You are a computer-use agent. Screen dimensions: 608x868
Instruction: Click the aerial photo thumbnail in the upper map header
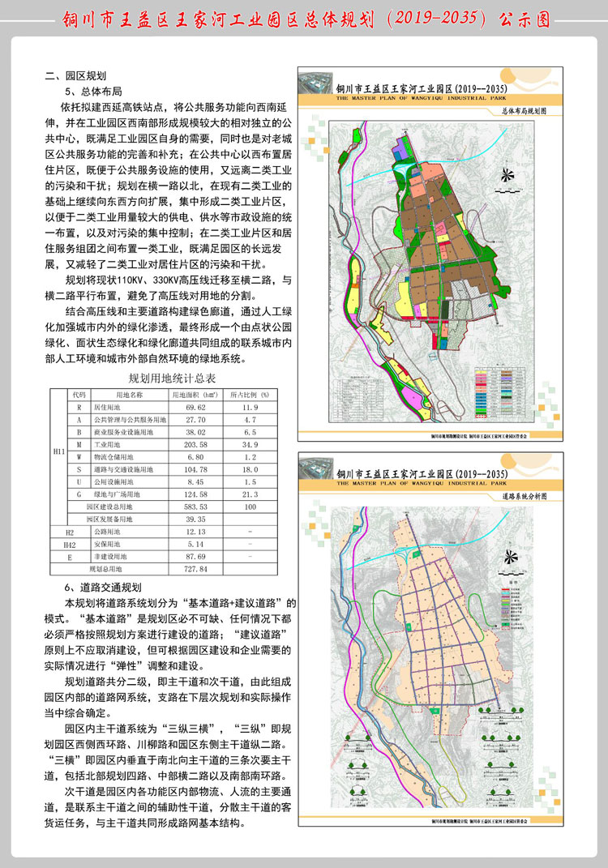tap(315, 82)
